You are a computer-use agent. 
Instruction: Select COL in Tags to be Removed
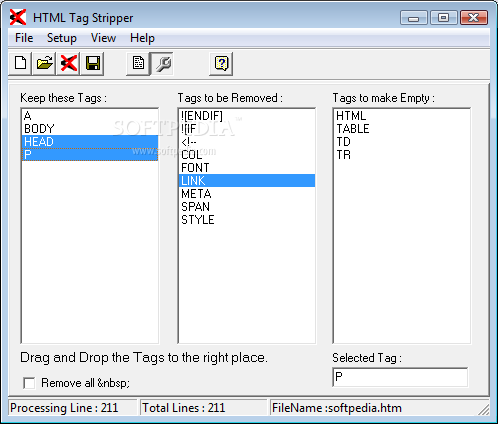click(x=247, y=155)
